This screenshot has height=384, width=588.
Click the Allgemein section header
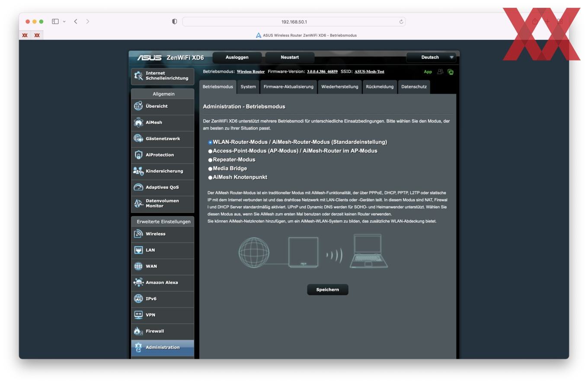pos(163,94)
